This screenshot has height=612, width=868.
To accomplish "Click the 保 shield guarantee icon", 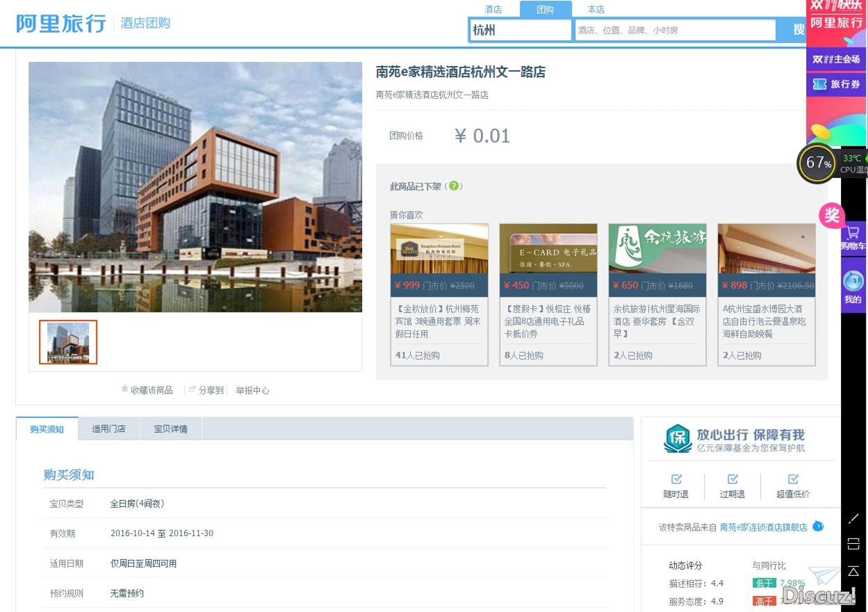I will 678,439.
